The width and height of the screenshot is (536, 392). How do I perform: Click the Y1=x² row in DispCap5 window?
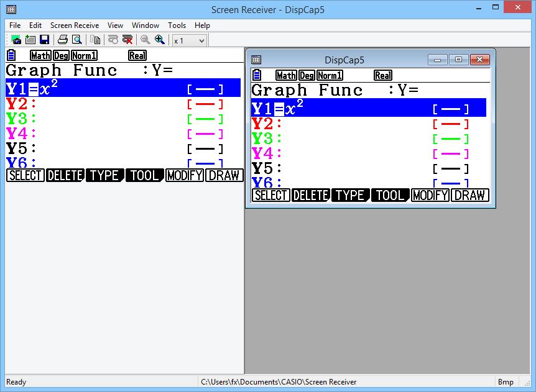click(369, 107)
